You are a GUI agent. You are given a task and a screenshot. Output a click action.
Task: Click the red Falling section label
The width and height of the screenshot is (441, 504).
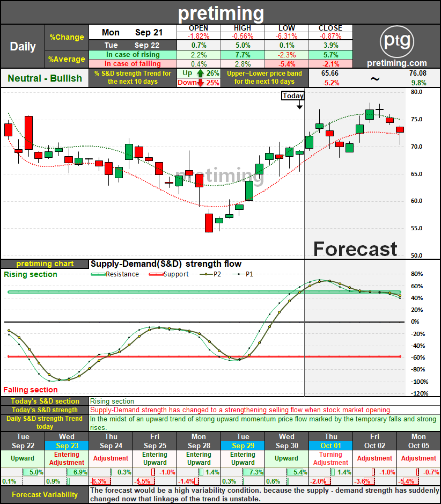tap(31, 390)
